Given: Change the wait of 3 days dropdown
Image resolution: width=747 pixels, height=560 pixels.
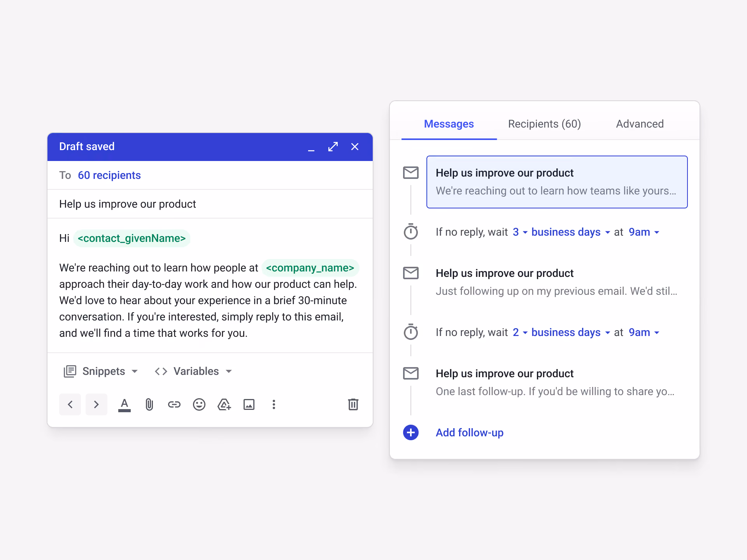Looking at the screenshot, I should (x=520, y=232).
